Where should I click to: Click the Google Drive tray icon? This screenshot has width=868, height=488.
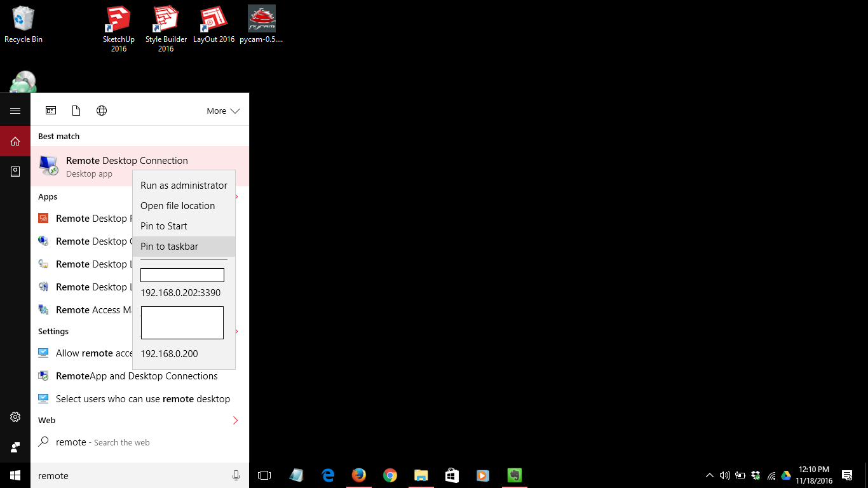point(786,475)
